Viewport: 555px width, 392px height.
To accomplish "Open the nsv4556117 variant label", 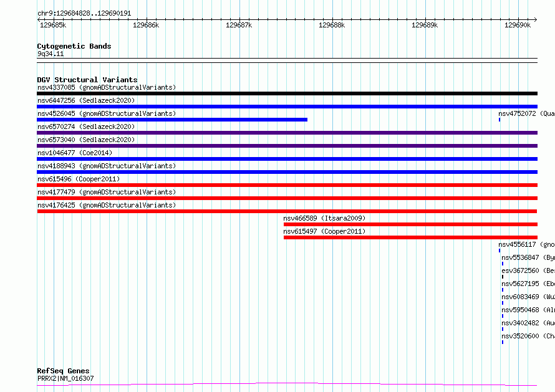I will pyautogui.click(x=526, y=244).
